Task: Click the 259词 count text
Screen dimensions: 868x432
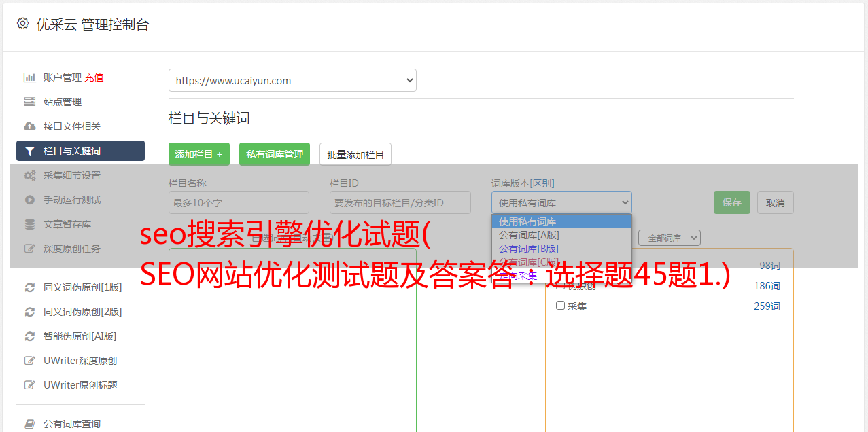Action: click(x=767, y=306)
